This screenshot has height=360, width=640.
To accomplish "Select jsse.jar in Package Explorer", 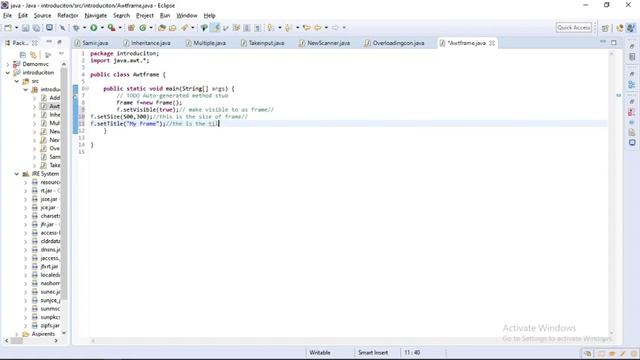I will [x=49, y=199].
